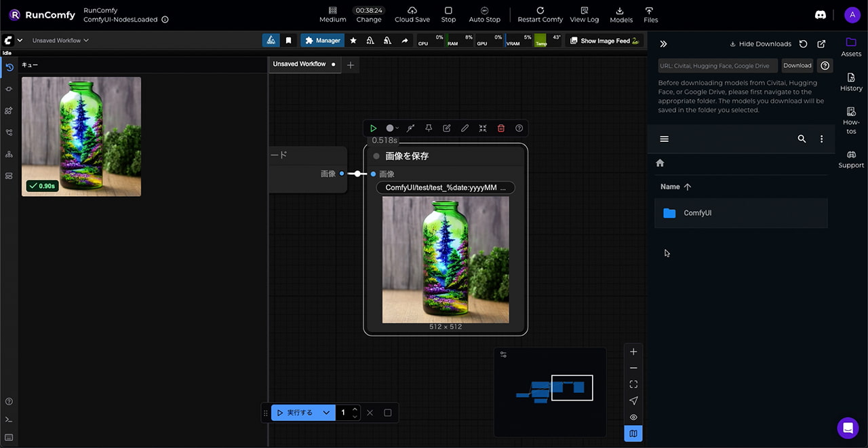Click the URL input field for model download
868x448 pixels.
coord(717,66)
